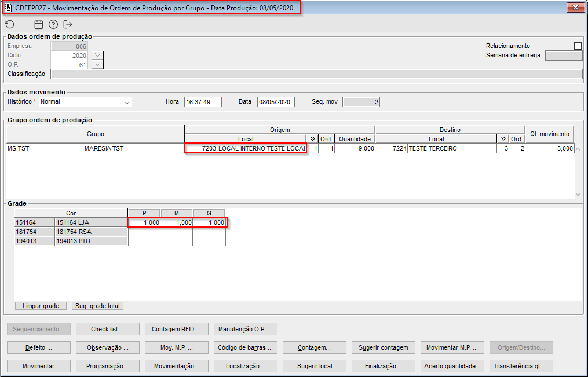Click the Data field 08/05/2020
This screenshot has height=377, width=588.
276,102
